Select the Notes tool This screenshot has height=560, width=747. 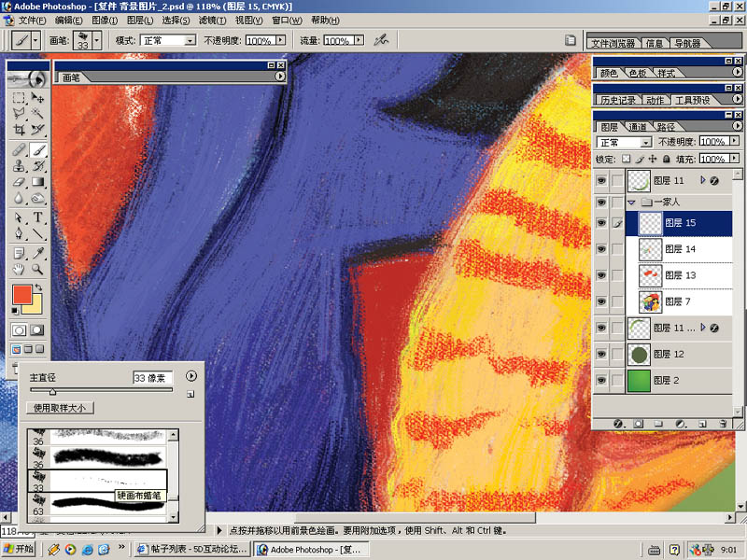(19, 254)
